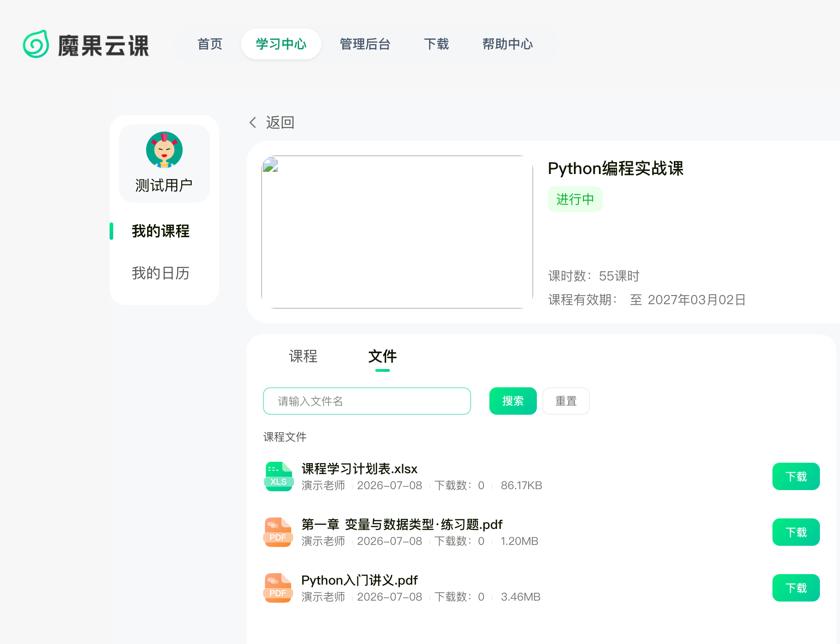The image size is (840, 644).
Task: Click the PDF icon for Python入门讲义.pdf
Action: pyautogui.click(x=278, y=588)
